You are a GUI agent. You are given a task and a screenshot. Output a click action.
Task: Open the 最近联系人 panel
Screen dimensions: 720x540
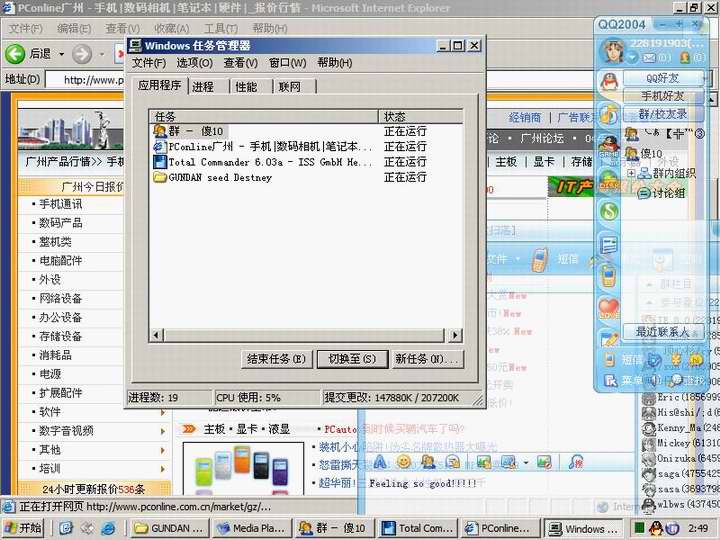click(663, 332)
